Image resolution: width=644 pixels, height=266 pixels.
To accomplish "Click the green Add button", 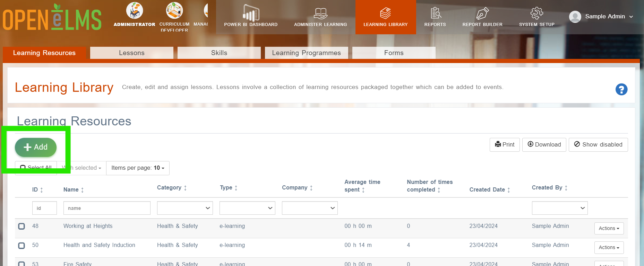I will click(36, 147).
